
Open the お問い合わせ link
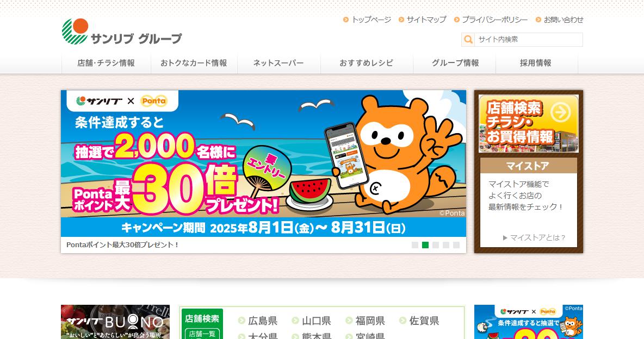(563, 20)
